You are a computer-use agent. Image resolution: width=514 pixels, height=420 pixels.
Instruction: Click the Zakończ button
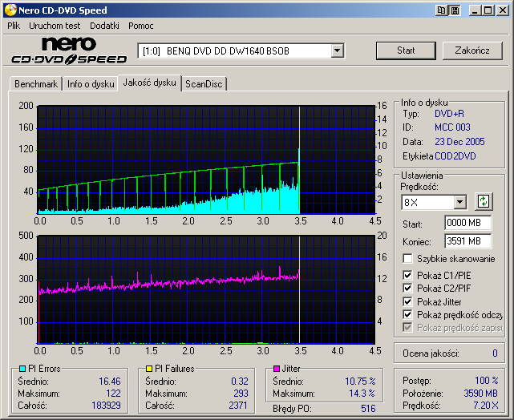click(472, 50)
